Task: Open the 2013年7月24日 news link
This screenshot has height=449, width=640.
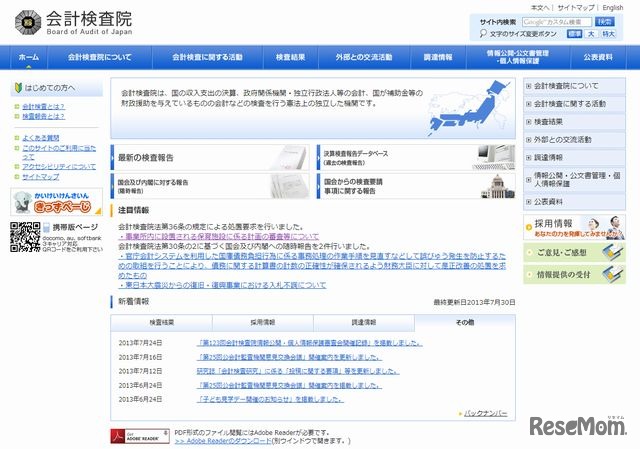Action: [x=309, y=343]
